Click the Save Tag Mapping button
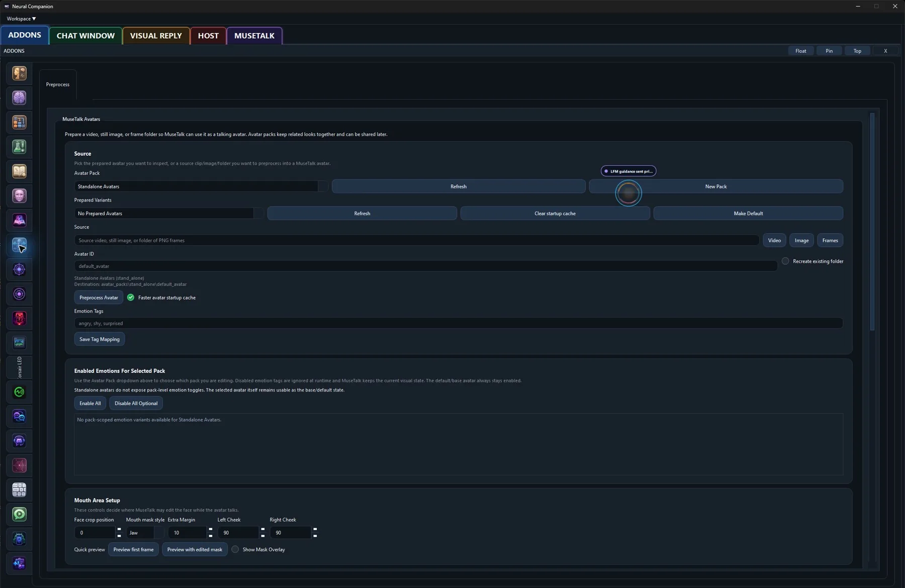 [100, 339]
